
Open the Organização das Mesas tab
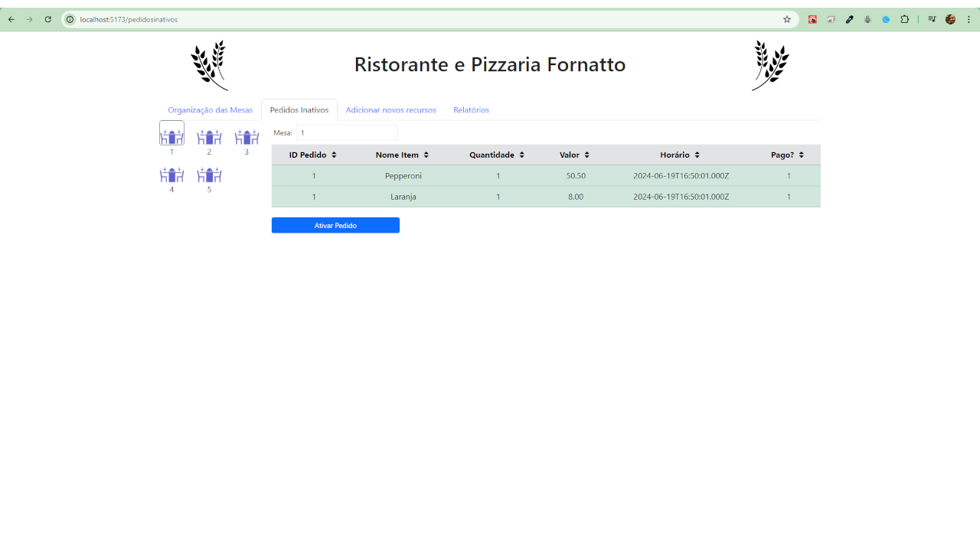[210, 110]
